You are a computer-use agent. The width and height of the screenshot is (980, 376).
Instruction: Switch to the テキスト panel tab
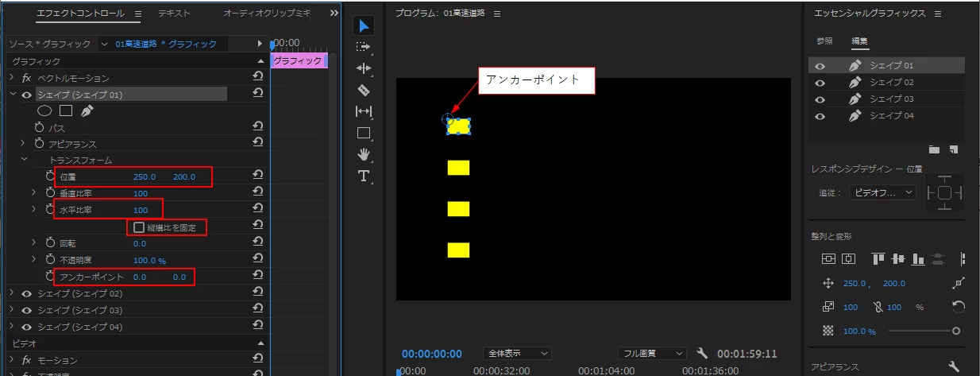(174, 14)
